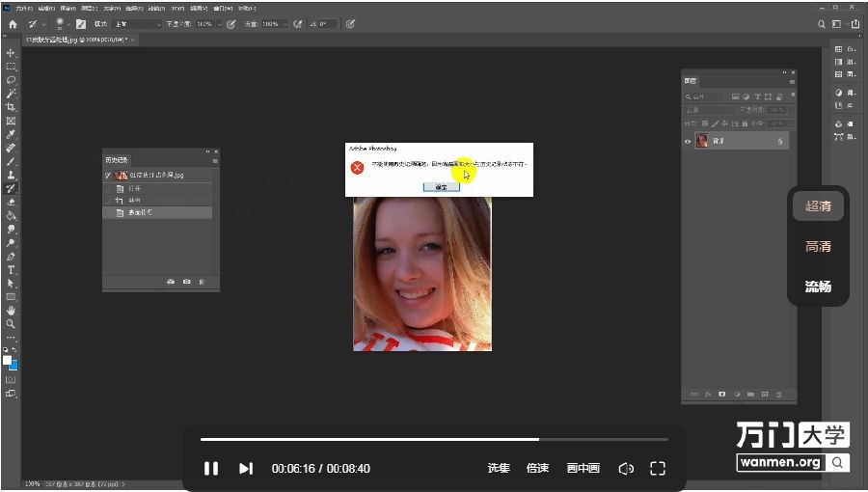Screen dimensions: 868x492
Task: Select the Path Selection tool
Action: tap(11, 284)
